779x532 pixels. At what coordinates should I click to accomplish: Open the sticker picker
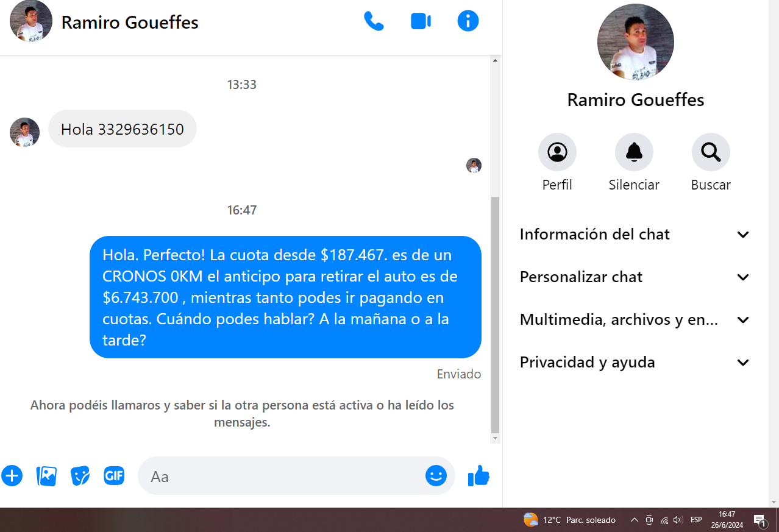click(x=80, y=476)
